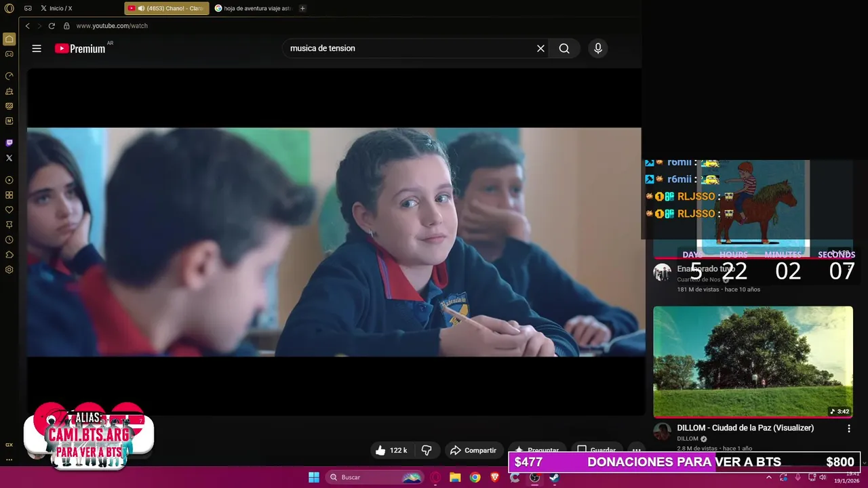
Task: Open Twitch in the sidebar
Action: click(9, 143)
